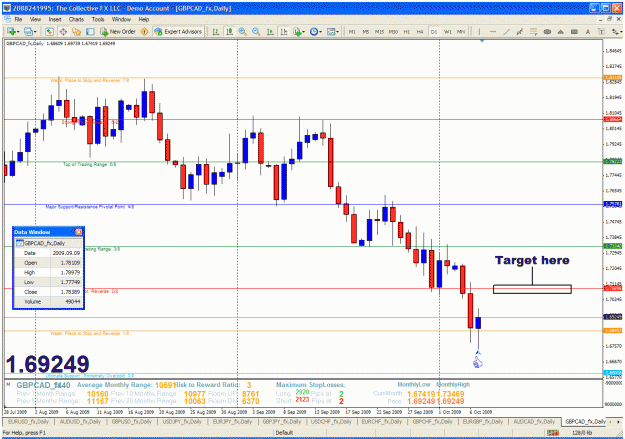Viewport: 625px width, 439px height.
Task: Open the Profiles toolbar button
Action: click(x=30, y=31)
